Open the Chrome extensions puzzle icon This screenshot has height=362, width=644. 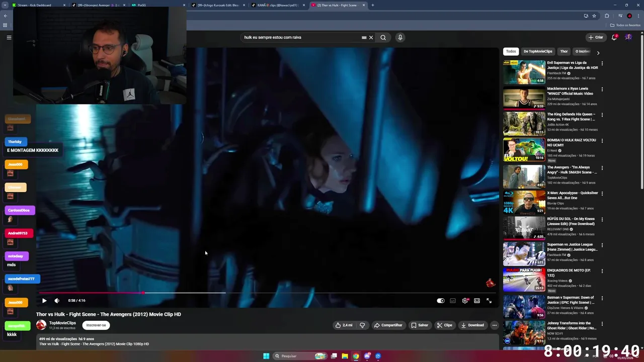[607, 16]
